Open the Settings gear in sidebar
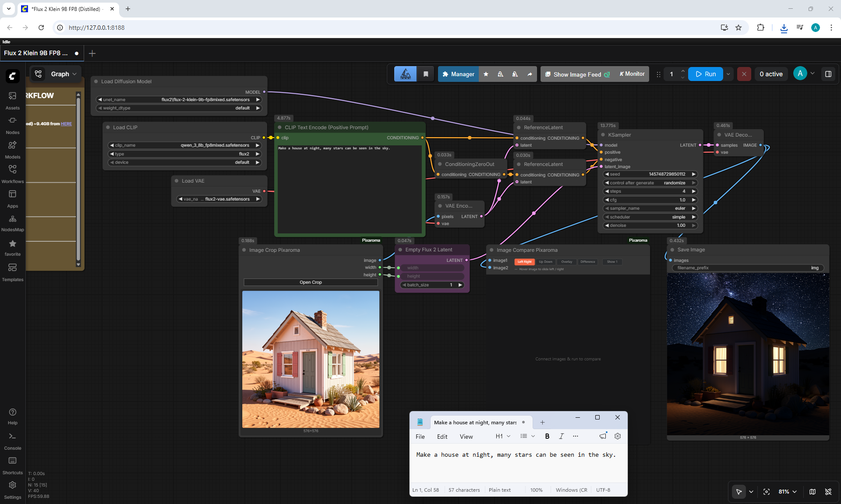 (12, 490)
